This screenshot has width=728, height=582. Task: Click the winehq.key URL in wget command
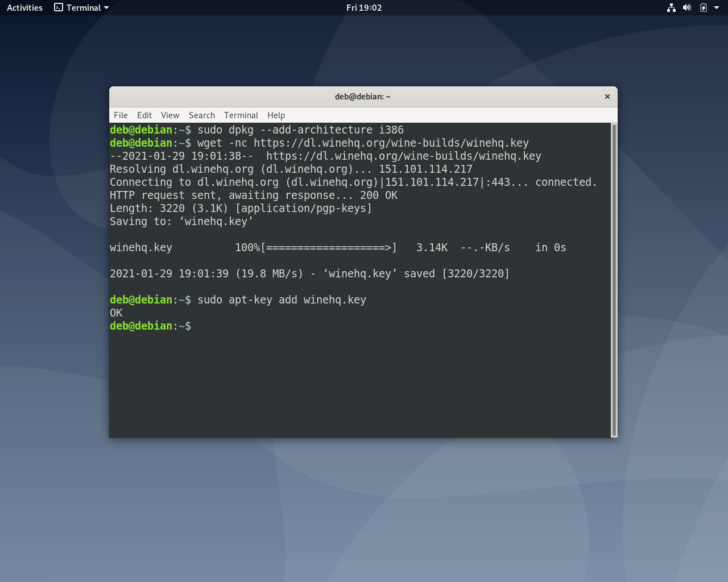click(391, 143)
